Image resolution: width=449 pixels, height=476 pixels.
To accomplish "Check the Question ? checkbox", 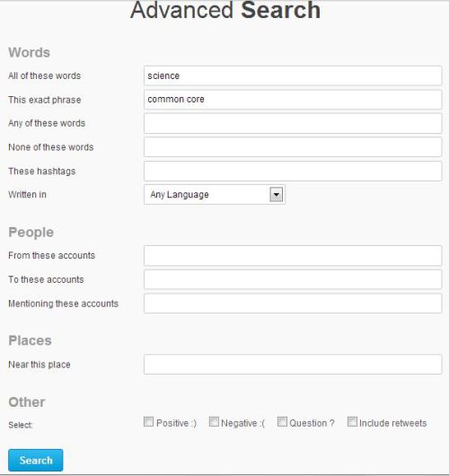I will click(x=282, y=421).
